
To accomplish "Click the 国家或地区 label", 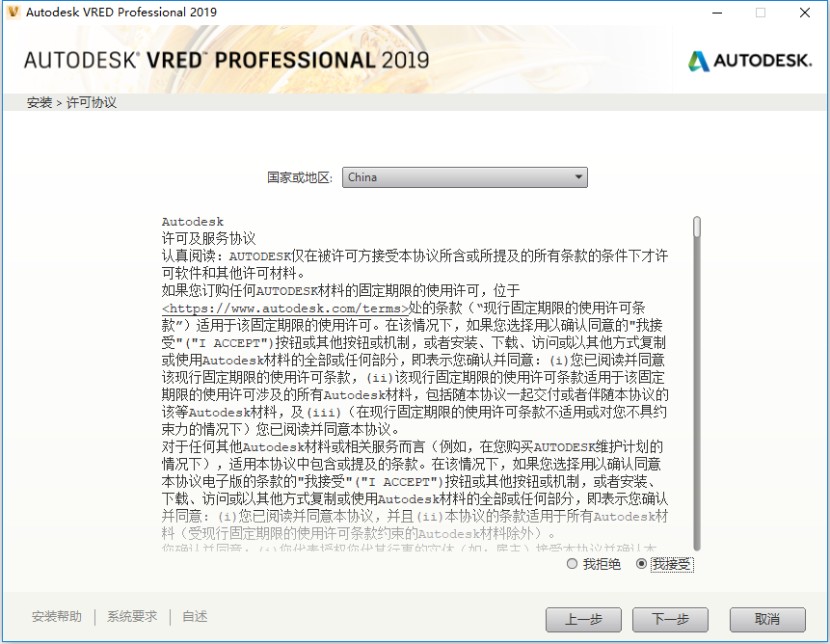I will tap(299, 177).
